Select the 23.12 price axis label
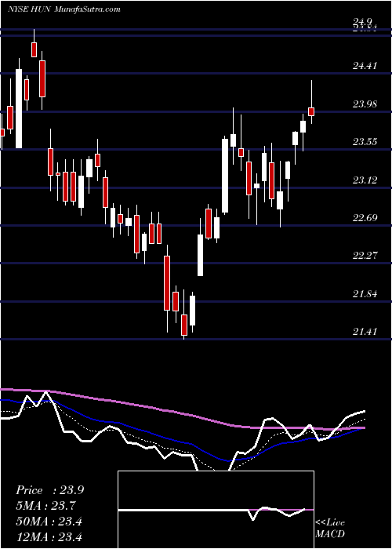Image resolution: width=392 pixels, height=549 pixels. tap(365, 180)
